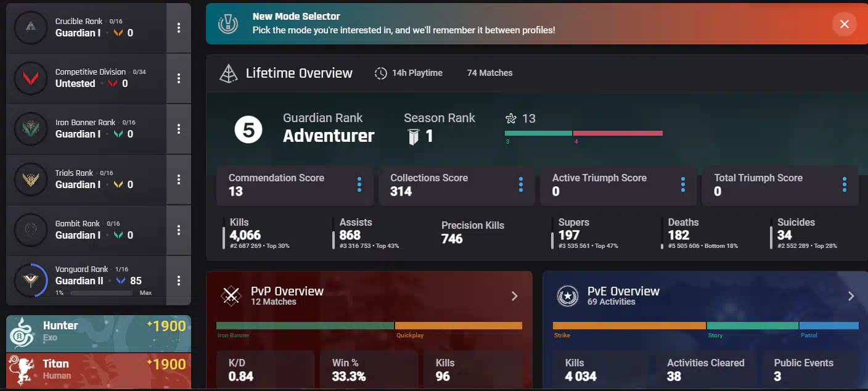Click the 74 Matches label
This screenshot has width=868, height=391.
pos(489,73)
